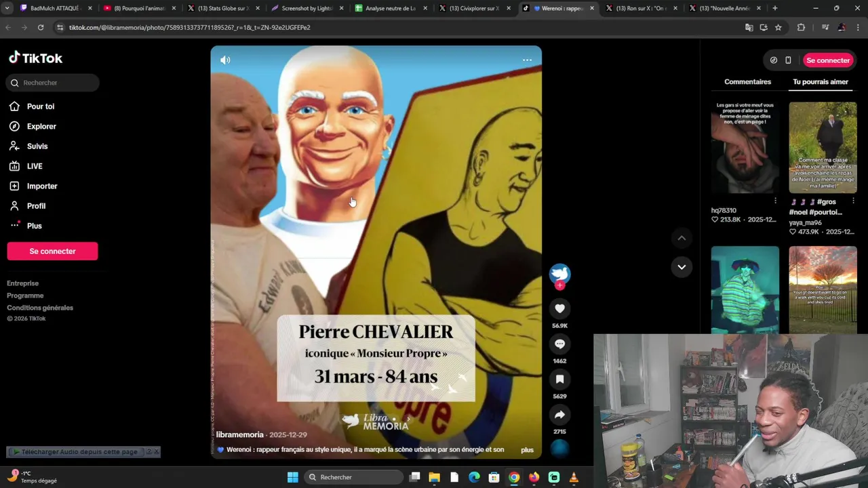
Task: Go to next post with down arrow
Action: (682, 267)
